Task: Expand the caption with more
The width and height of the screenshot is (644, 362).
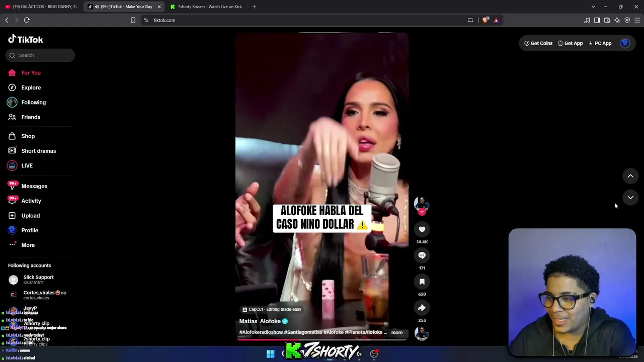Action: click(x=397, y=332)
